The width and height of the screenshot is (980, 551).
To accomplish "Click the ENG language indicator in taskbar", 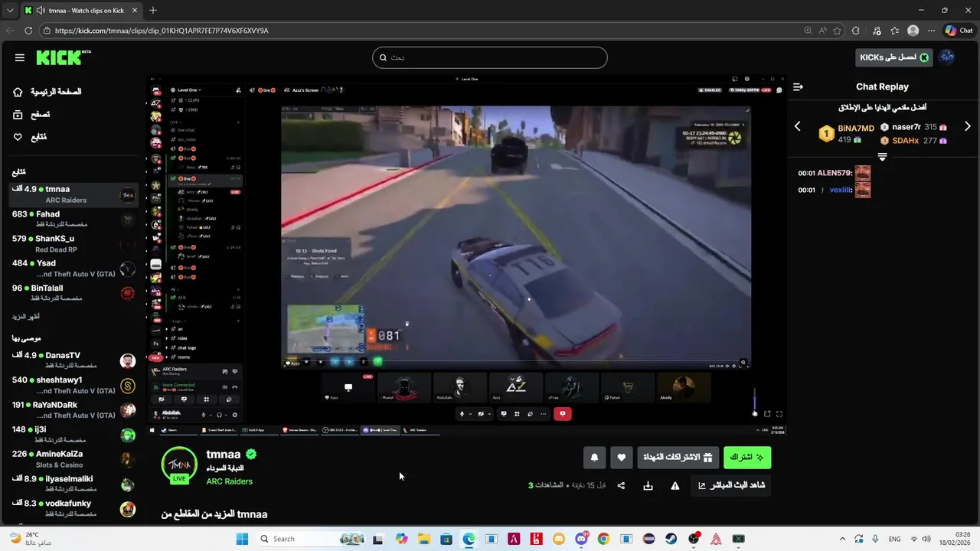I will 894,539.
